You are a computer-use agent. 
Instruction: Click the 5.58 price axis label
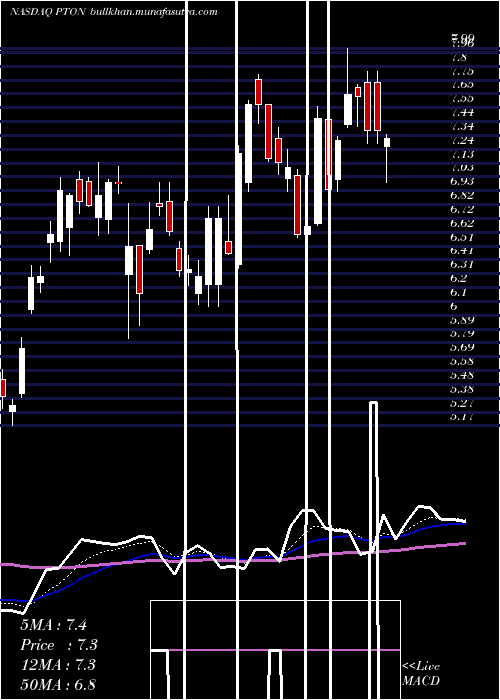coord(462,361)
